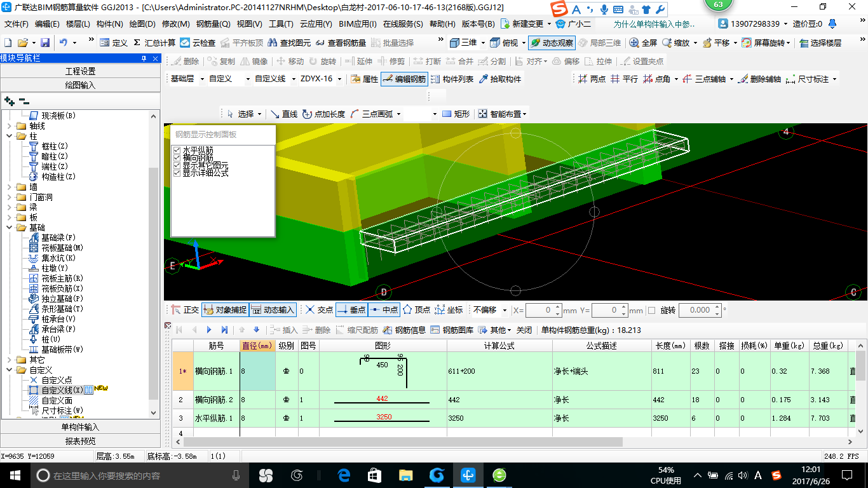The height and width of the screenshot is (488, 868).
Task: Click the 单构件输入 panel button
Action: point(80,427)
